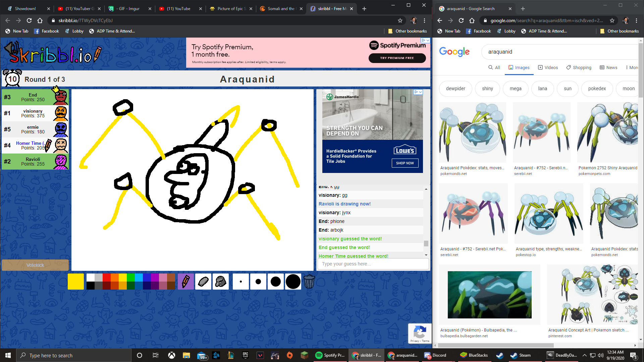
Task: Pick the brown color swatch
Action: click(x=171, y=278)
